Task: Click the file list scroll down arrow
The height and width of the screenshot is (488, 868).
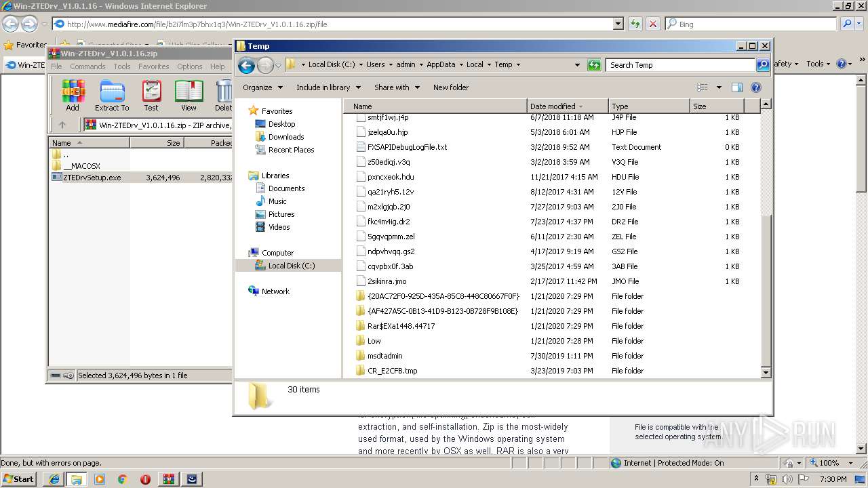Action: coord(766,372)
